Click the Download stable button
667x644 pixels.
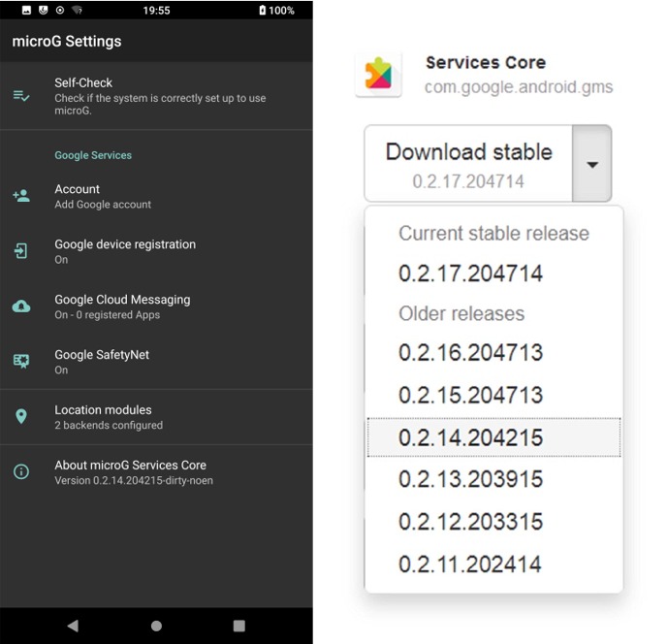(468, 164)
